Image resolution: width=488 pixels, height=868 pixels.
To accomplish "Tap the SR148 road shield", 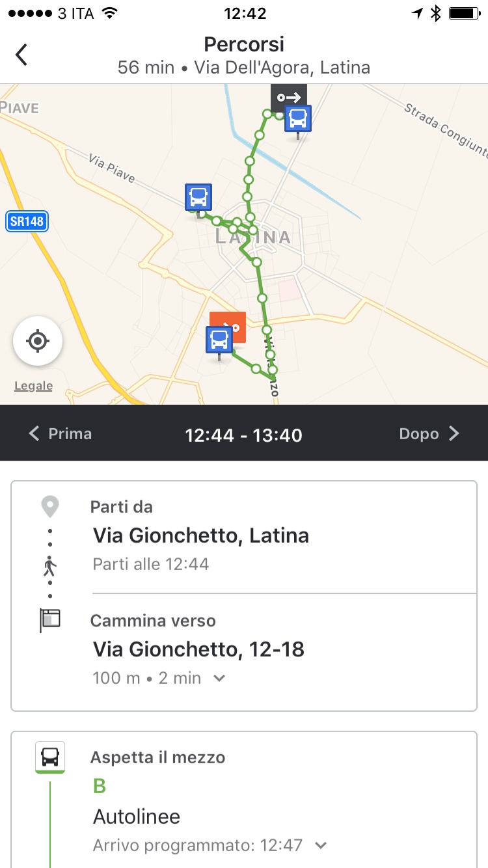I will (27, 221).
